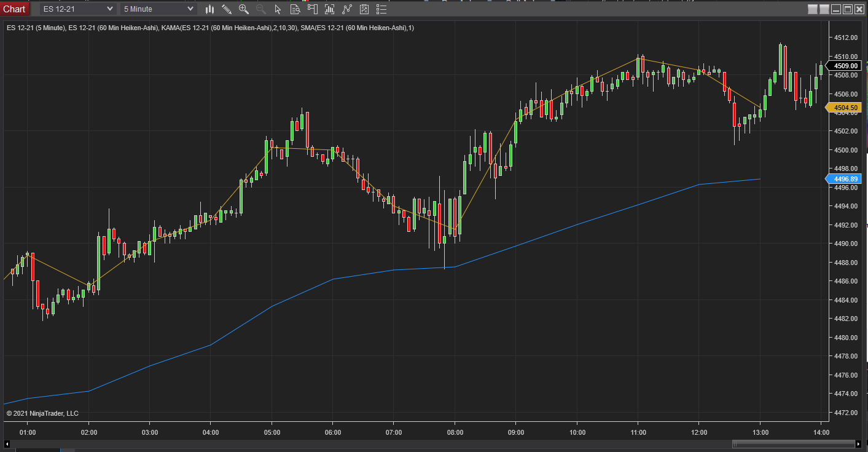
Task: Open the Indicators line-graph icon
Action: [347, 9]
